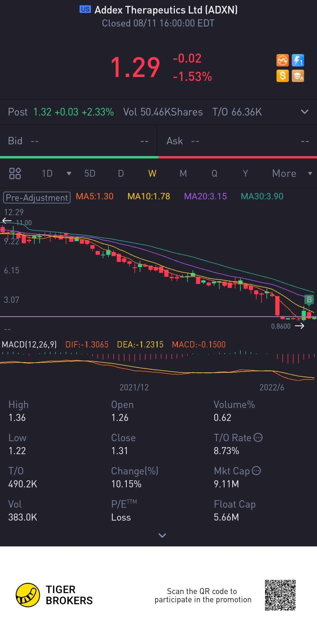Switch to the daily D tab

point(121,173)
